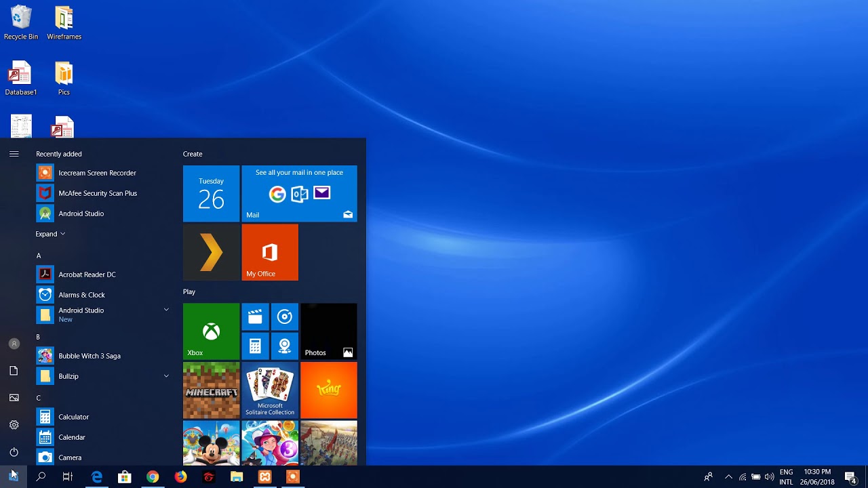868x488 pixels.
Task: Open the Movies & TV small tile
Action: coord(255,317)
